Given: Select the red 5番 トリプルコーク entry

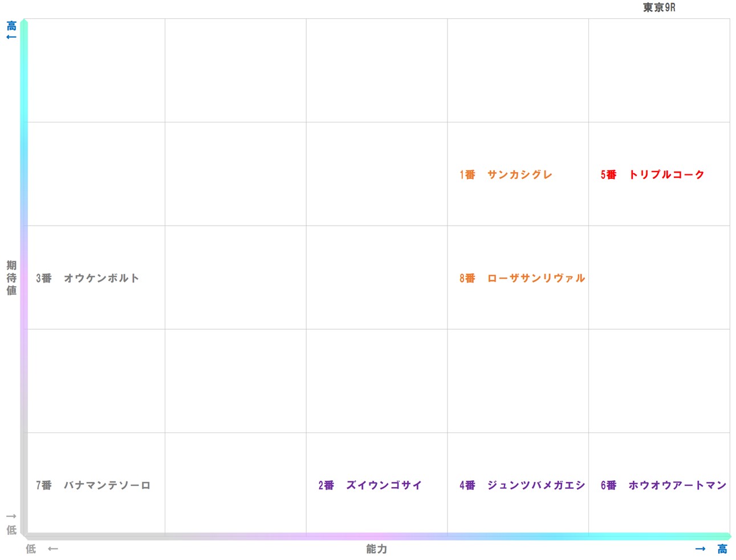Looking at the screenshot, I should click(x=652, y=175).
